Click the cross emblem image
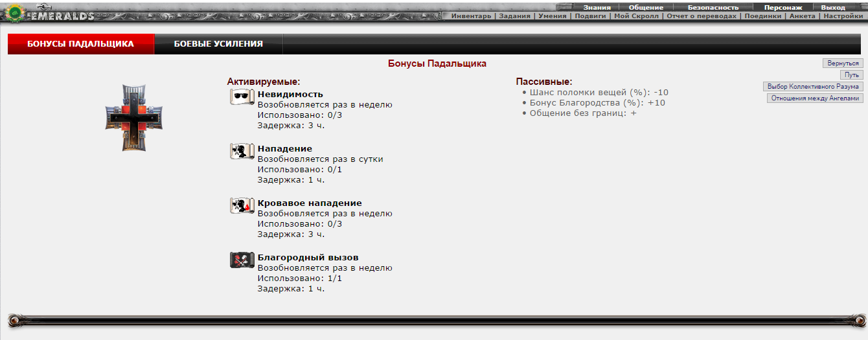The width and height of the screenshot is (868, 340). pyautogui.click(x=133, y=118)
